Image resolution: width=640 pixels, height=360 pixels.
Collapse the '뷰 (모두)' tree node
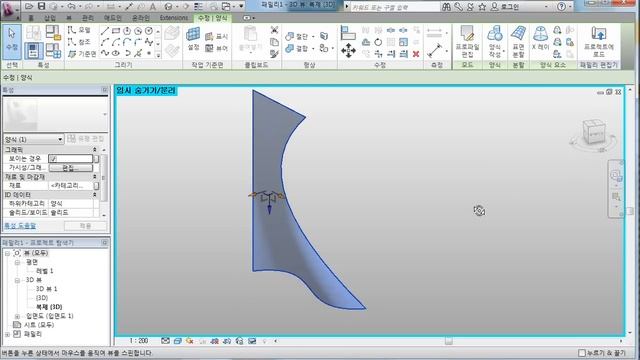pos(7,253)
